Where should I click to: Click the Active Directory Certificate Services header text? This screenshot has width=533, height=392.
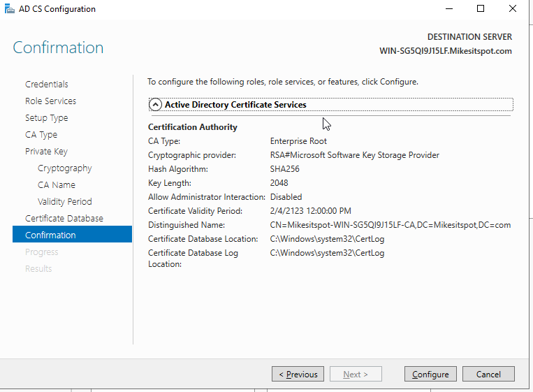235,105
